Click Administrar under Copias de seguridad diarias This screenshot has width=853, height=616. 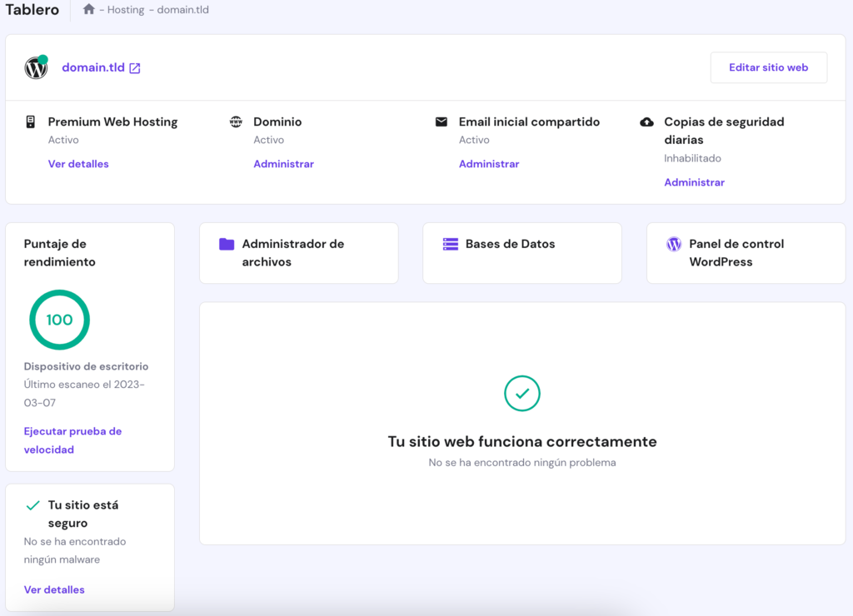tap(694, 181)
